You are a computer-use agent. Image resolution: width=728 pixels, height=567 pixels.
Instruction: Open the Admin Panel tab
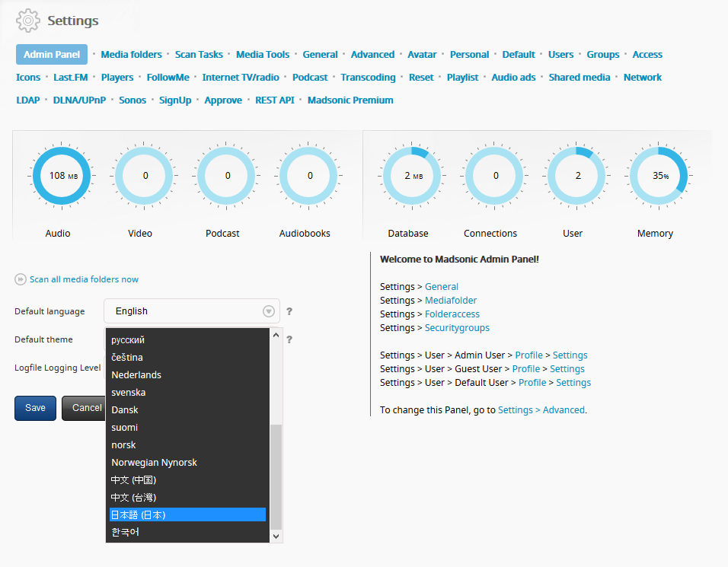52,54
